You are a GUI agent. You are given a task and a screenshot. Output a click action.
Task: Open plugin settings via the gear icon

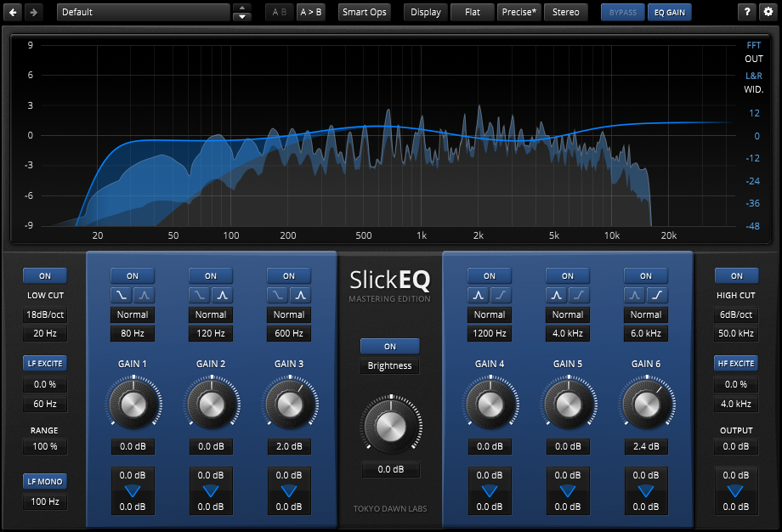coord(768,12)
